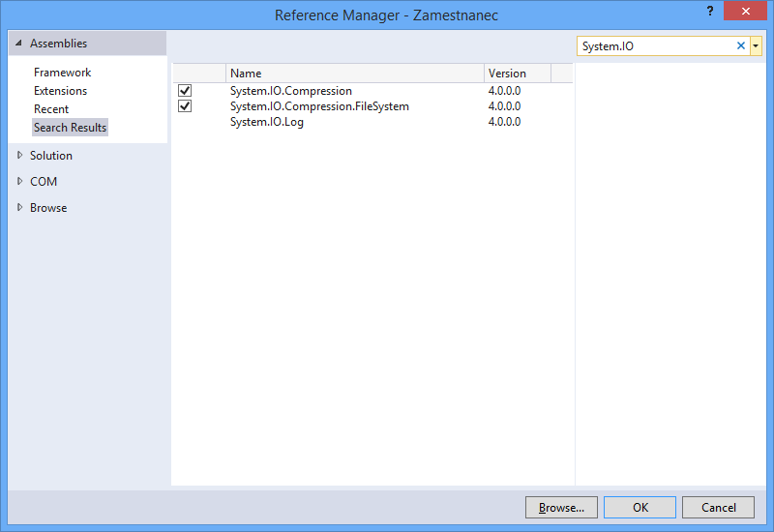Collapse the Assemblies section

[x=18, y=44]
